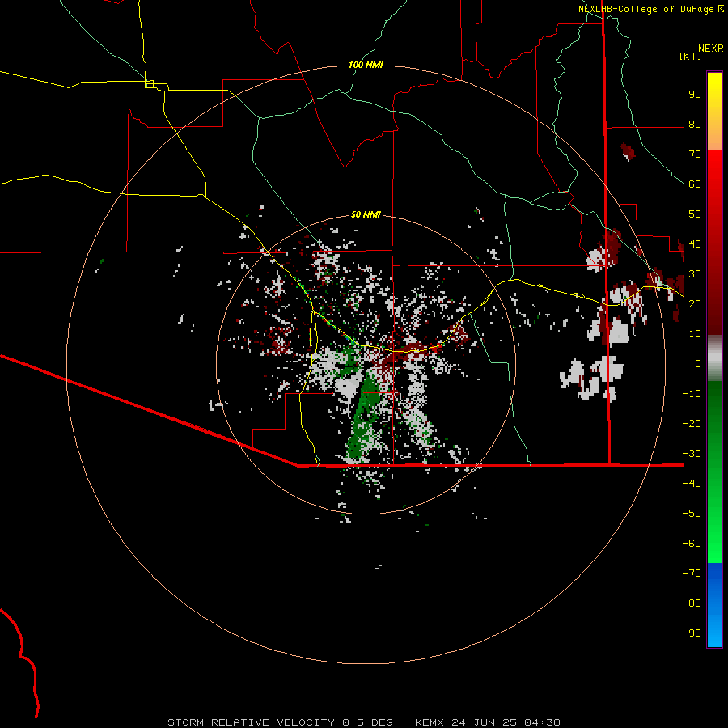The width and height of the screenshot is (728, 728).
Task: Click the blue bottom segment of color bar
Action: 714,604
